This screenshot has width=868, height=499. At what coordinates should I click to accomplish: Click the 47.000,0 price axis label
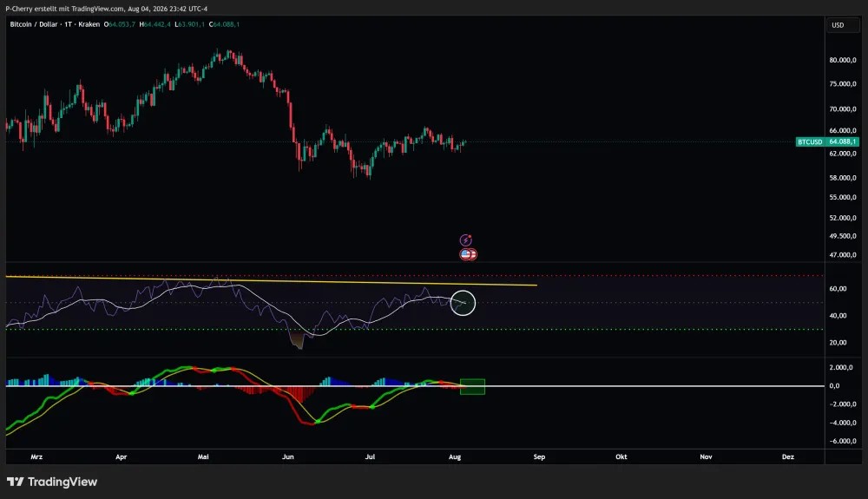click(843, 255)
